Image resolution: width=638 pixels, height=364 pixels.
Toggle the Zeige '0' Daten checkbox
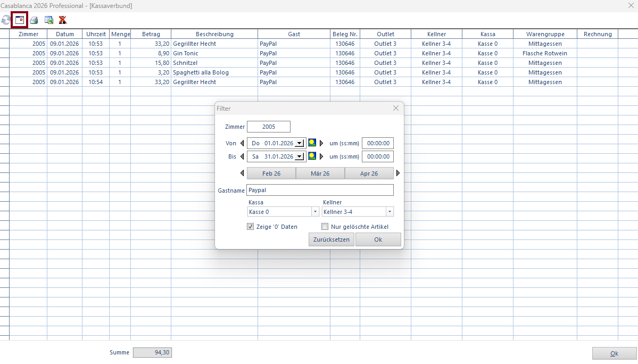pos(251,227)
